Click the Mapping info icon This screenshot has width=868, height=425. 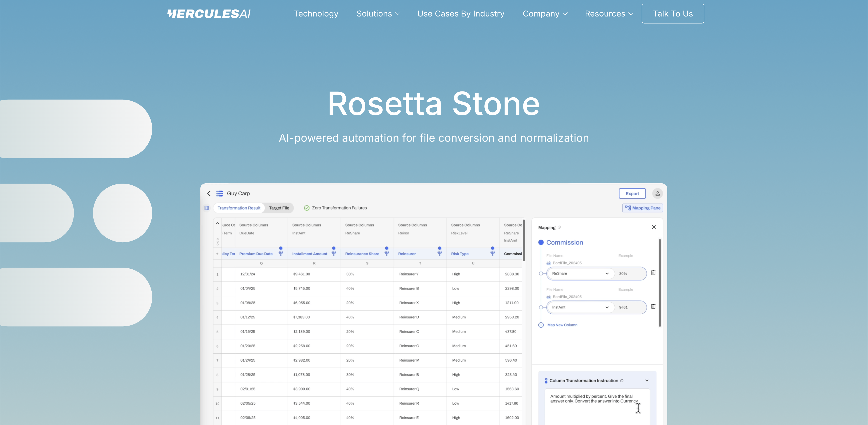(x=559, y=227)
